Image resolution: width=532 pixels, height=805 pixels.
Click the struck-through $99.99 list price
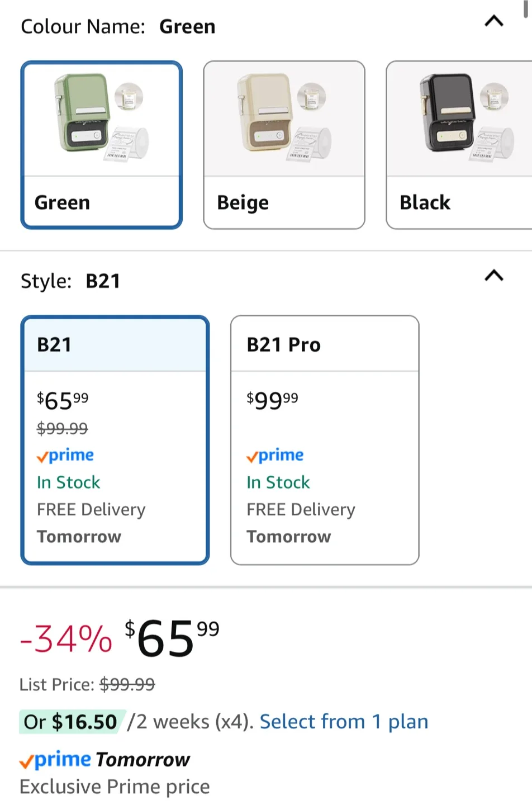(x=127, y=685)
